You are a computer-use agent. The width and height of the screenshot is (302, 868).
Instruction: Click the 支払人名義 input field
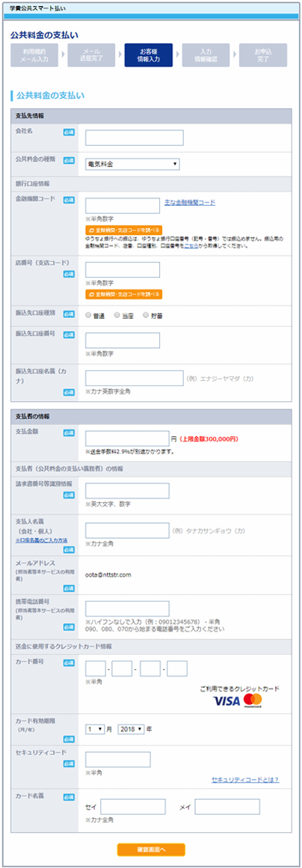[x=127, y=531]
